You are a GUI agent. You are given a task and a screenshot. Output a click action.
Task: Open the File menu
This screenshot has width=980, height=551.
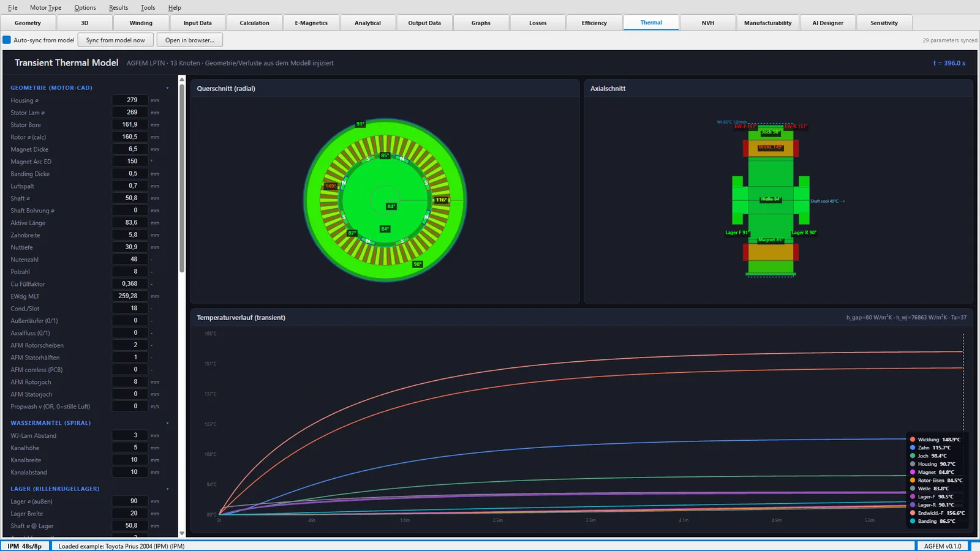pos(13,7)
